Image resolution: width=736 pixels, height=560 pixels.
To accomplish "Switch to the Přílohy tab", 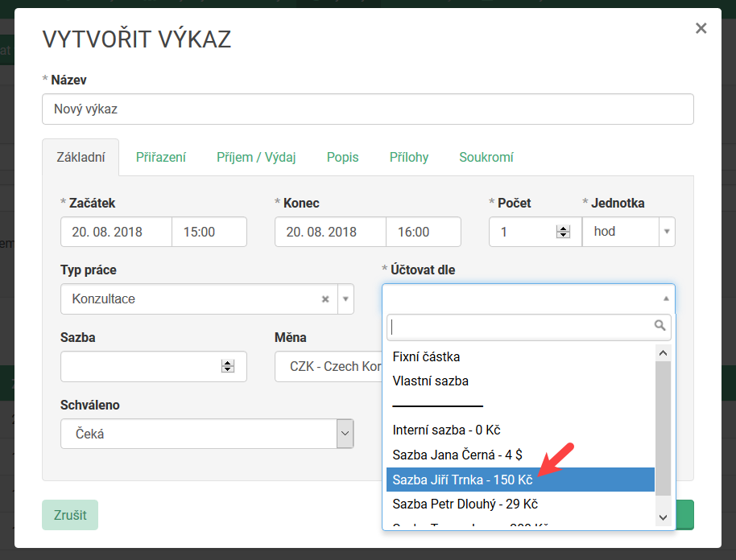I will pyautogui.click(x=409, y=158).
